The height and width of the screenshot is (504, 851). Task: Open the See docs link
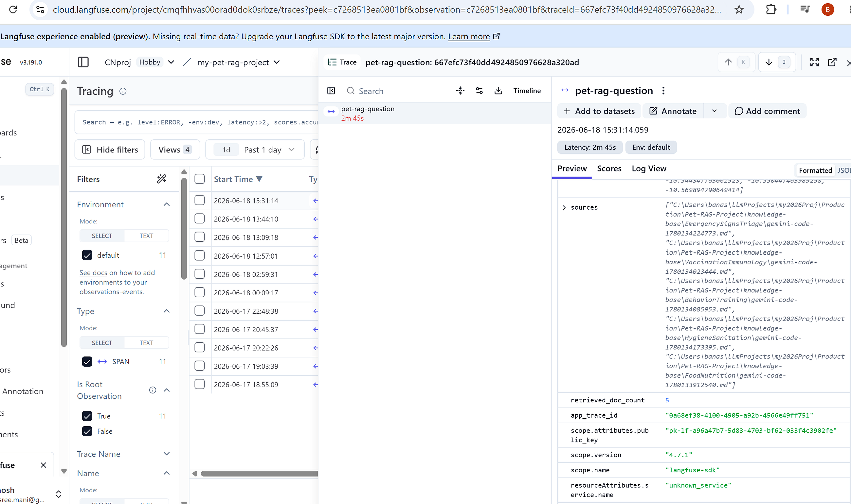click(93, 273)
